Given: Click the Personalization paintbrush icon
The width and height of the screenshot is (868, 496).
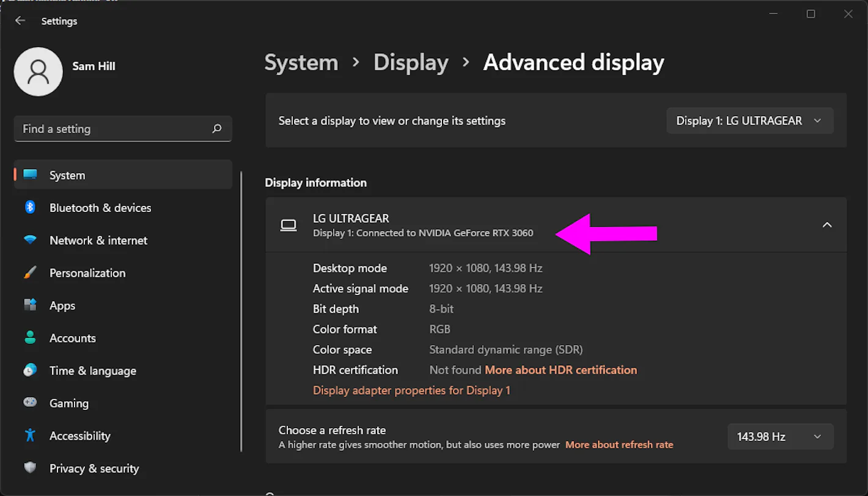Looking at the screenshot, I should pyautogui.click(x=30, y=272).
